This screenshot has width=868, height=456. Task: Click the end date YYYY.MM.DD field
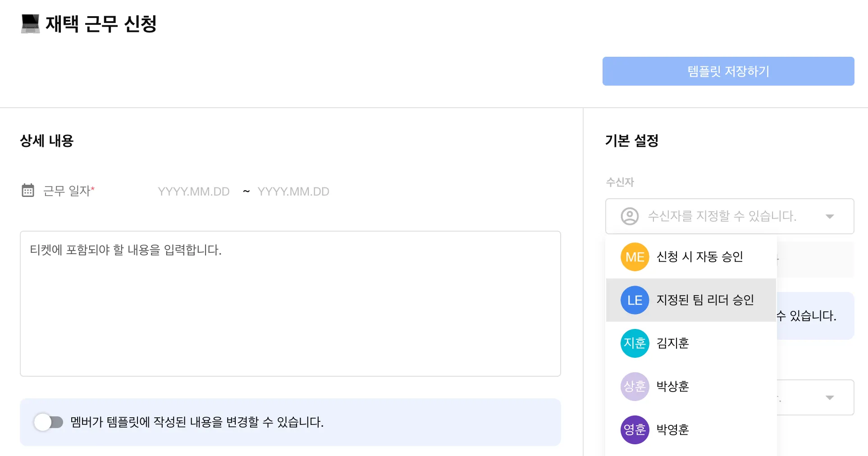293,192
